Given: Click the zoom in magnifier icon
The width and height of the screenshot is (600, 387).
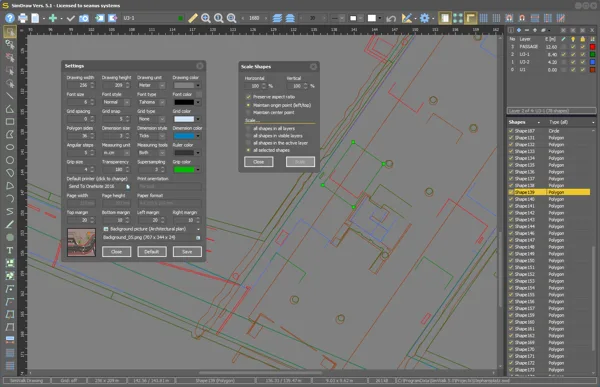Looking at the screenshot, I should pyautogui.click(x=206, y=18).
